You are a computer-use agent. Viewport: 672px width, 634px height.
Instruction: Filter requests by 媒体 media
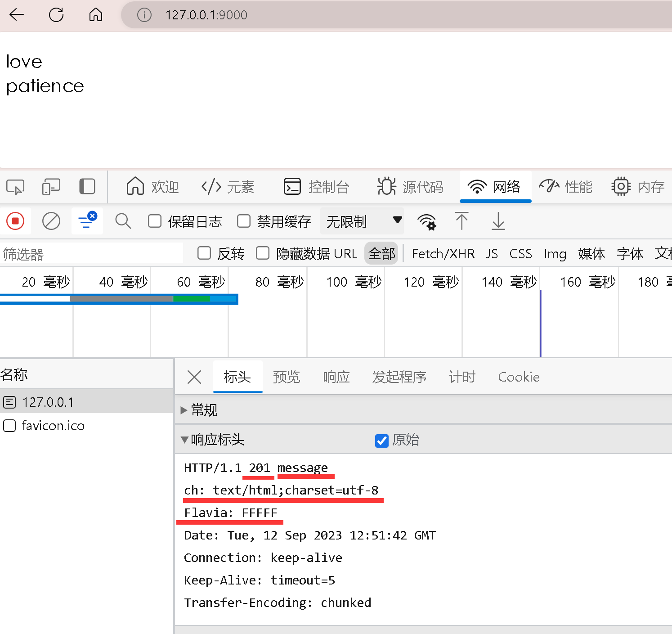click(x=591, y=254)
